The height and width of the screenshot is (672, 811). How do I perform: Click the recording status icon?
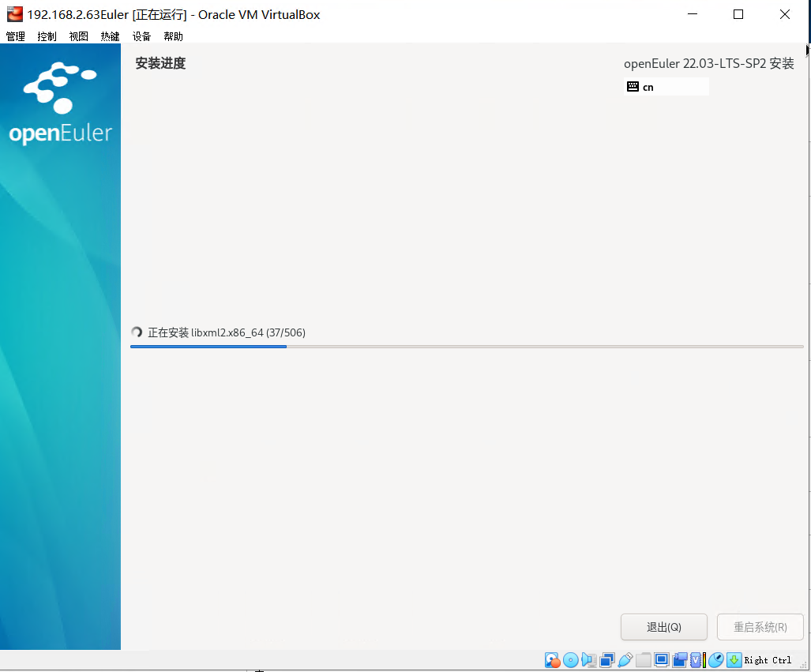pyautogui.click(x=680, y=660)
